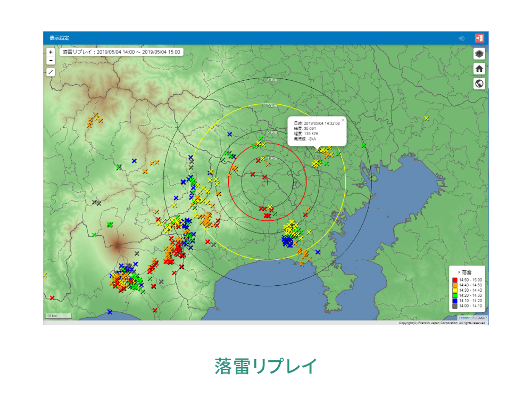
Task: Click the red 14:50 - 15:00 swatch
Action: pyautogui.click(x=455, y=280)
